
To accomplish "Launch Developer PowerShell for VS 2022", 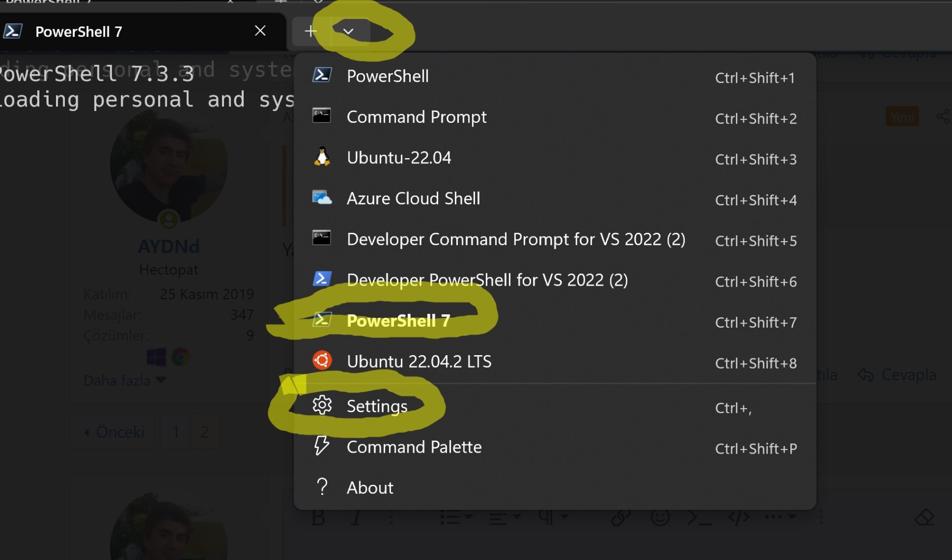I will coord(487,280).
